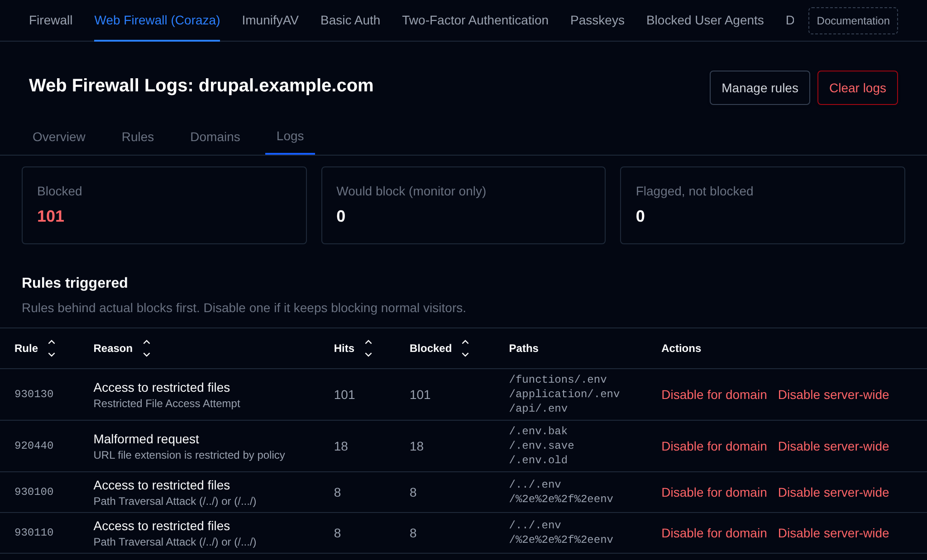This screenshot has width=927, height=560.
Task: Click rule ID 930100
Action: tap(34, 492)
